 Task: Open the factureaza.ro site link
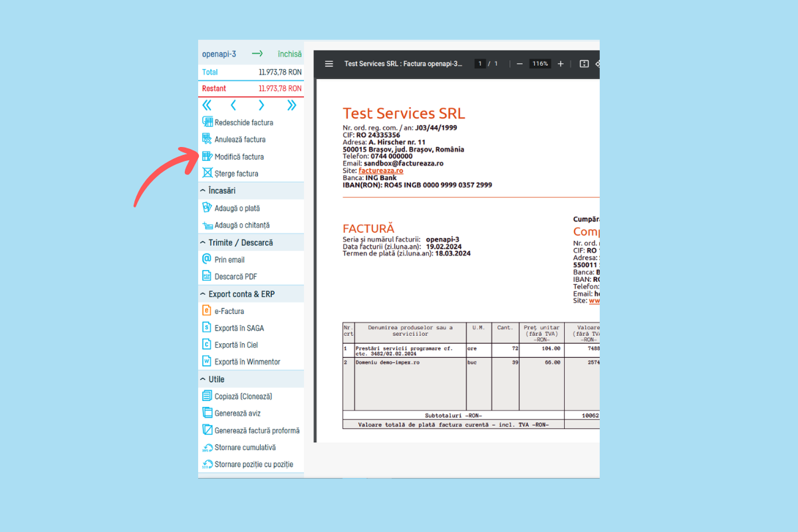coord(380,171)
